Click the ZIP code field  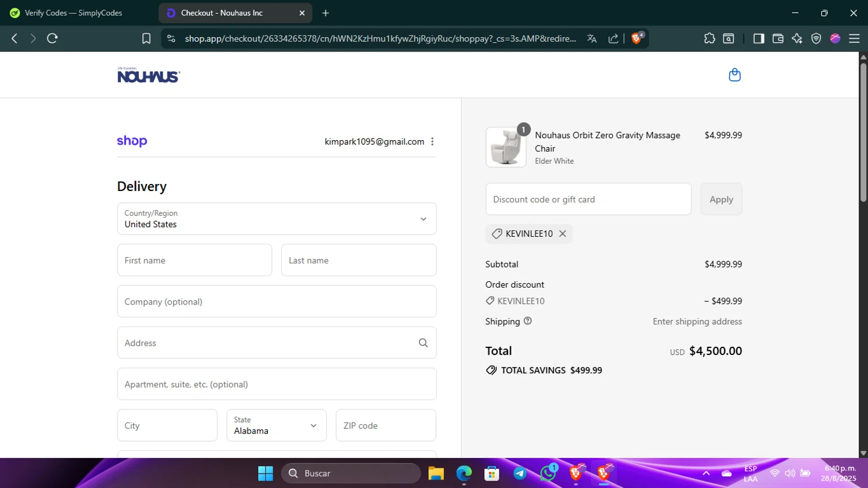click(386, 425)
